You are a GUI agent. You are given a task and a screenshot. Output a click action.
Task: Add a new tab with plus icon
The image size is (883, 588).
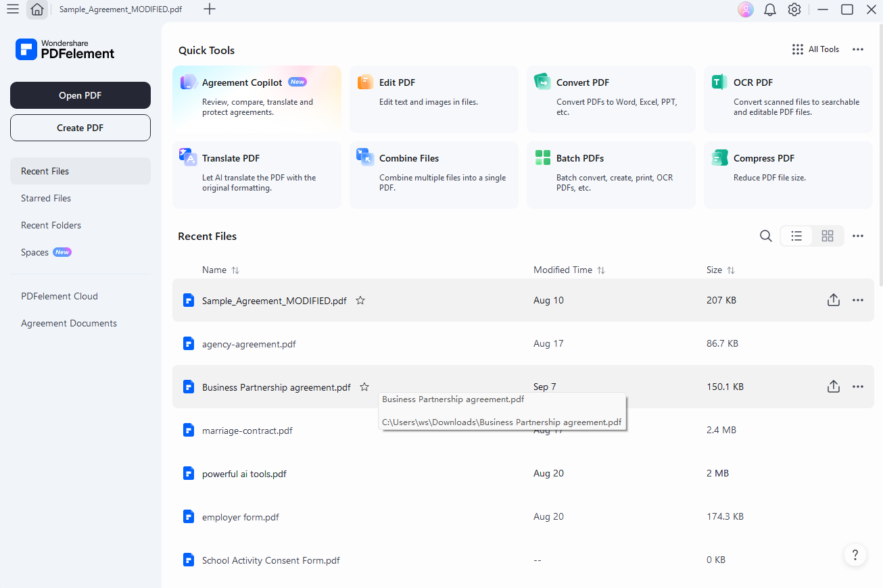pyautogui.click(x=210, y=9)
